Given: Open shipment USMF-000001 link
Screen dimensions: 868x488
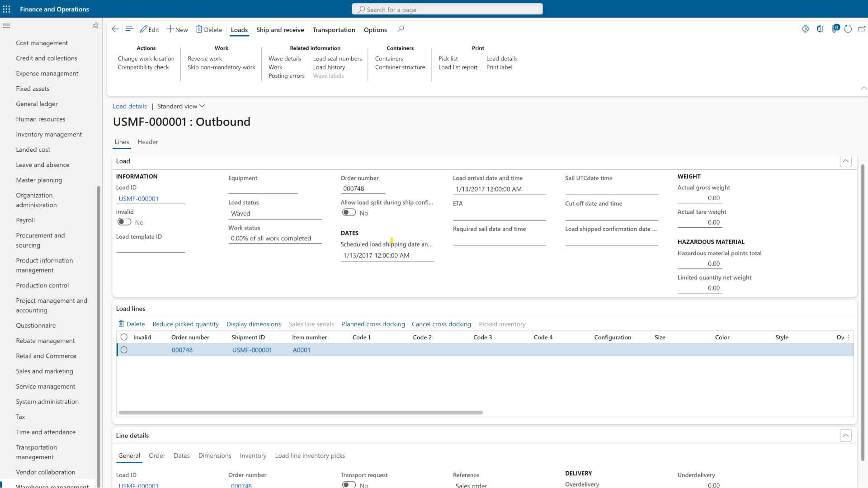Looking at the screenshot, I should (252, 349).
